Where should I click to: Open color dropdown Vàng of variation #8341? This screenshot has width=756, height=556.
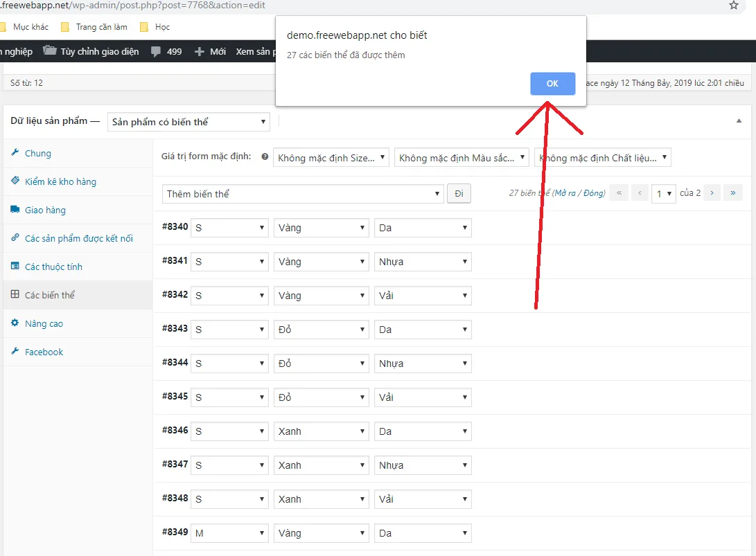[321, 262]
